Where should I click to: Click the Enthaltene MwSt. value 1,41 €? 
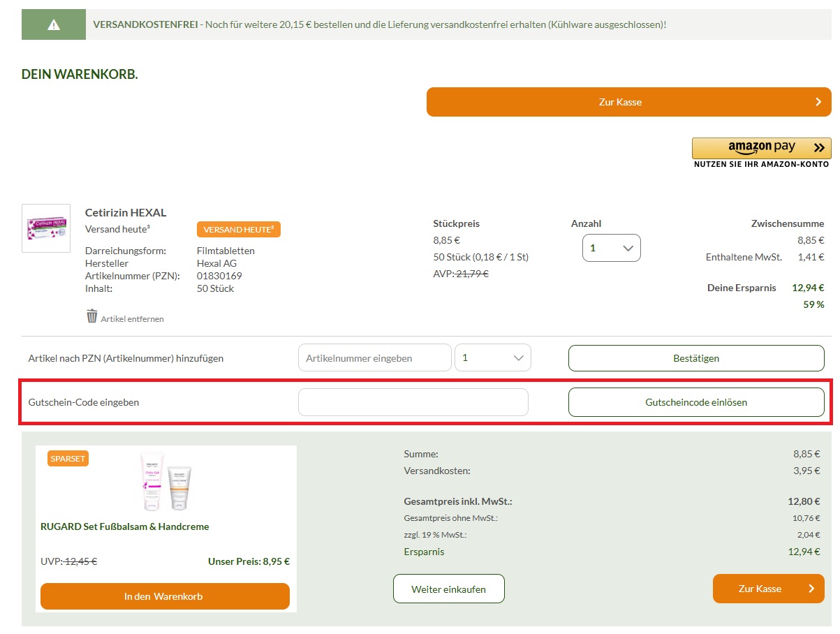811,258
